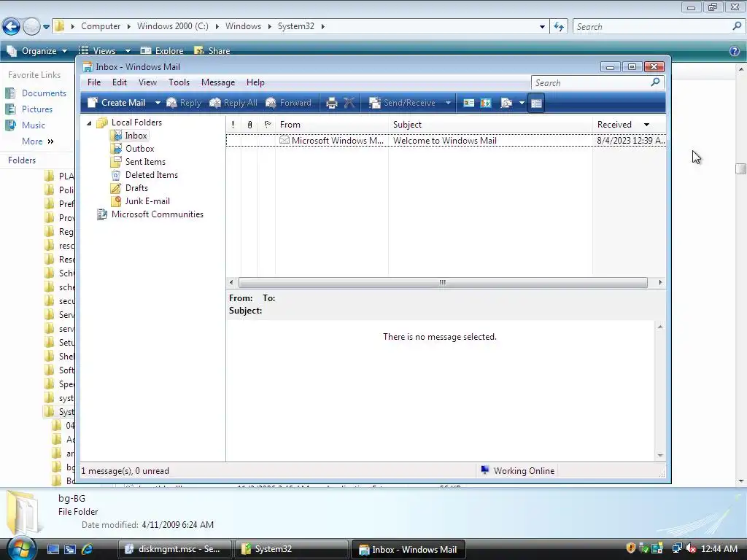Click the Print icon in Windows Mail
This screenshot has height=560, width=747.
332,103
